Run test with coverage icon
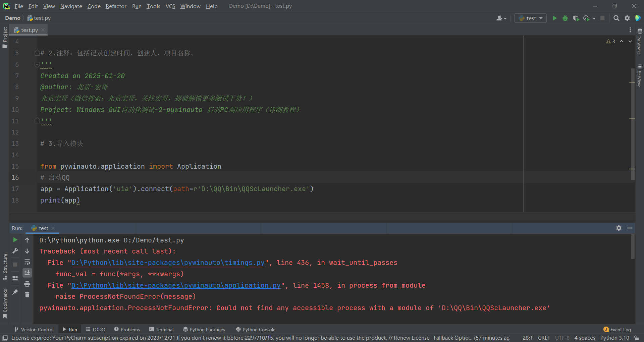Screen dimensions: 644x342 [x=576, y=18]
